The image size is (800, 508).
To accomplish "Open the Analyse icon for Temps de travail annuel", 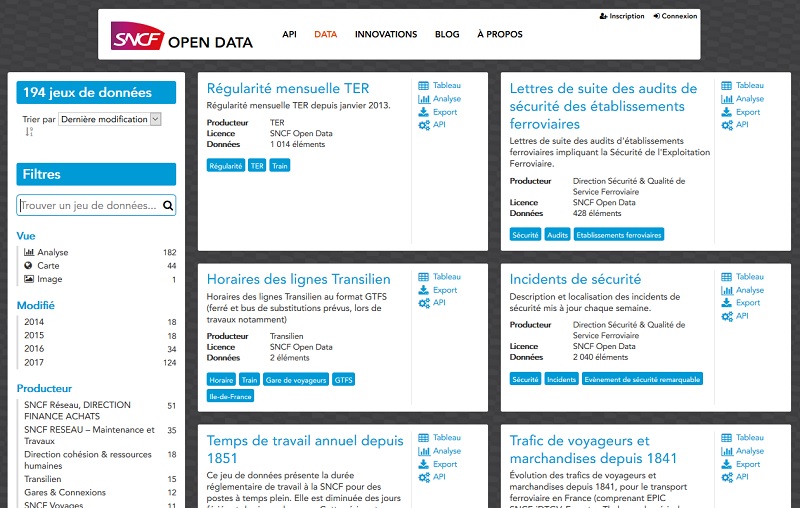I will [423, 451].
